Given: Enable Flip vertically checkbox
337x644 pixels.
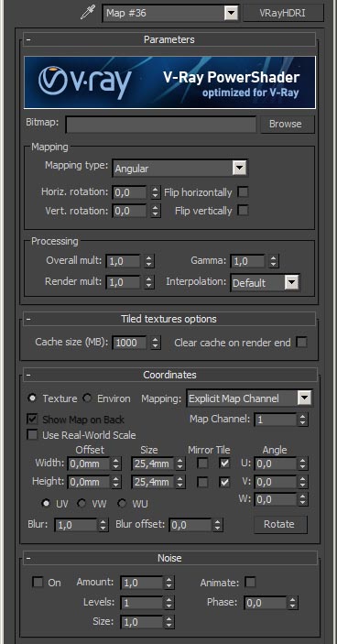Looking at the screenshot, I should click(x=244, y=211).
